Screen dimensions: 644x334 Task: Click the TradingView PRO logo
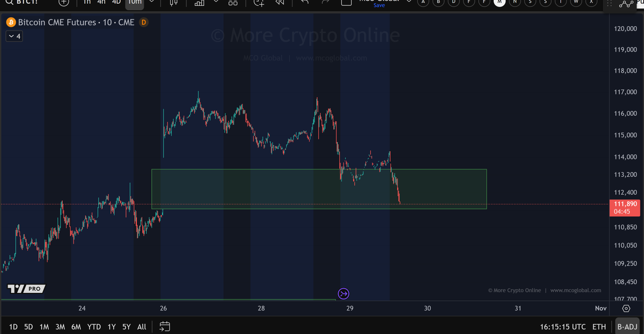(26, 289)
